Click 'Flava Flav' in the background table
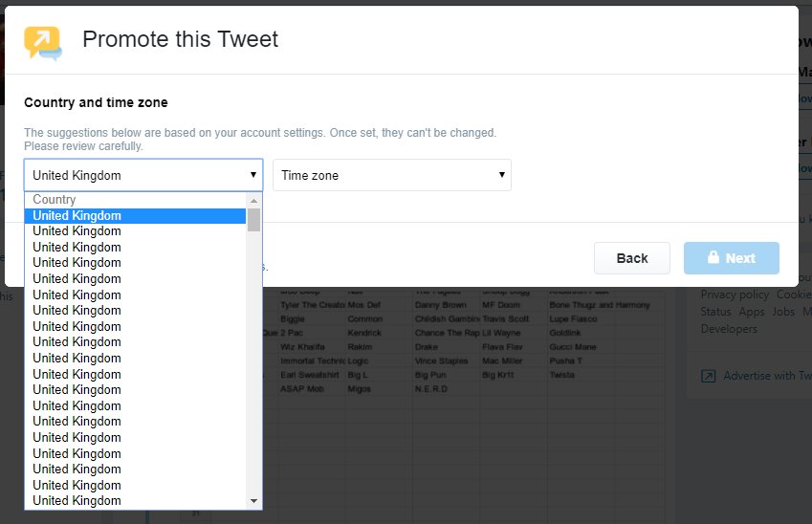The image size is (812, 524). pyautogui.click(x=502, y=347)
